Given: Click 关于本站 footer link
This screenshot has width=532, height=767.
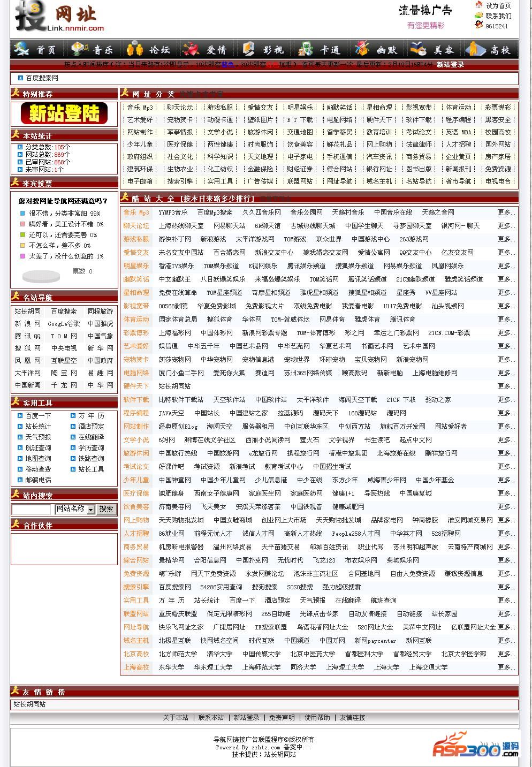Looking at the screenshot, I should [x=176, y=718].
